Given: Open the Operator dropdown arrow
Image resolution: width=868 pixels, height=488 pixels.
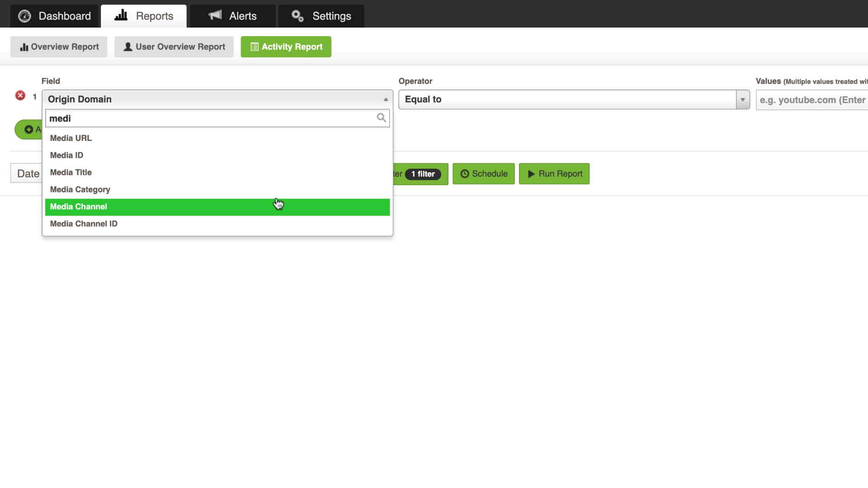Looking at the screenshot, I should point(742,99).
